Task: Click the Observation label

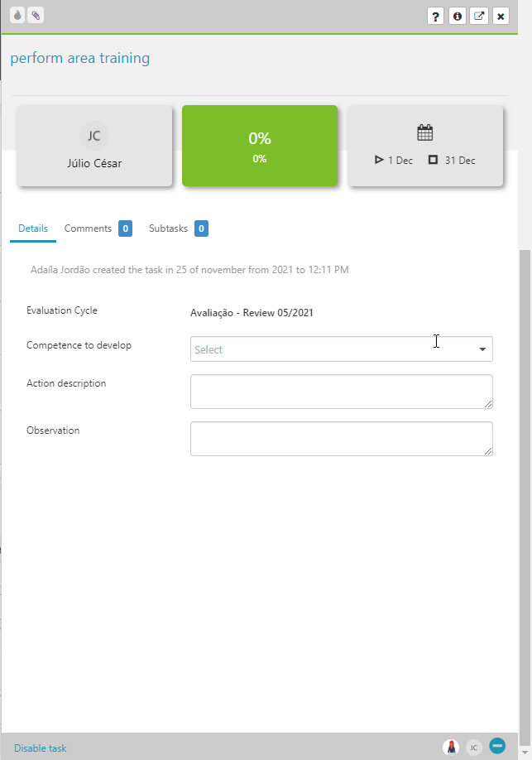Action: pyautogui.click(x=53, y=431)
